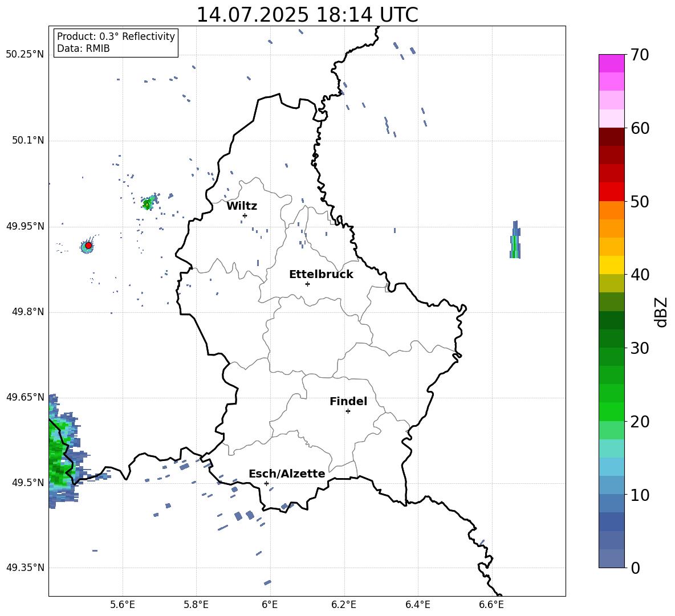Click the 6°E longitude tick label
The image size is (675, 616).
(x=270, y=605)
